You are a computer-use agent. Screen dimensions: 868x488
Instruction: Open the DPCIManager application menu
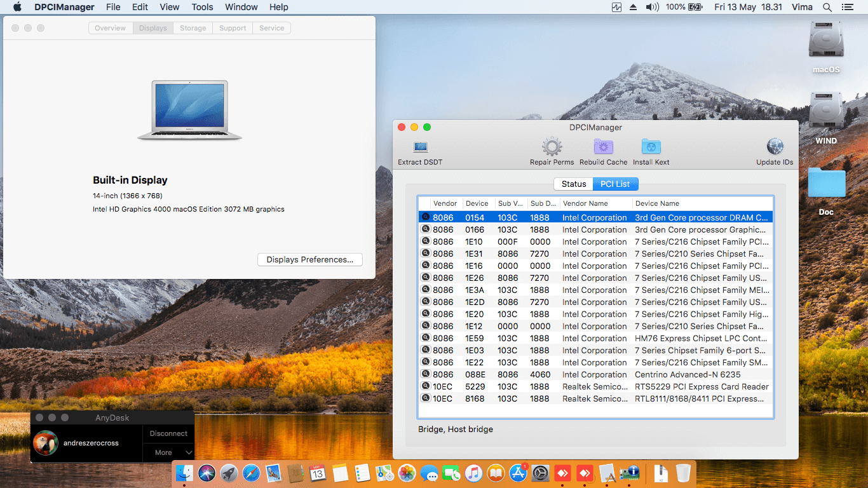click(x=65, y=7)
